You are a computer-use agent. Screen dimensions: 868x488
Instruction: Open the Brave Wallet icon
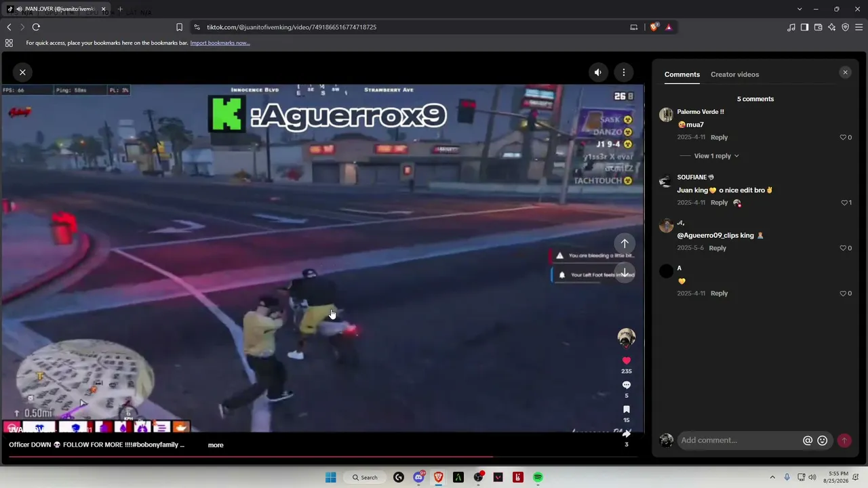click(x=818, y=27)
